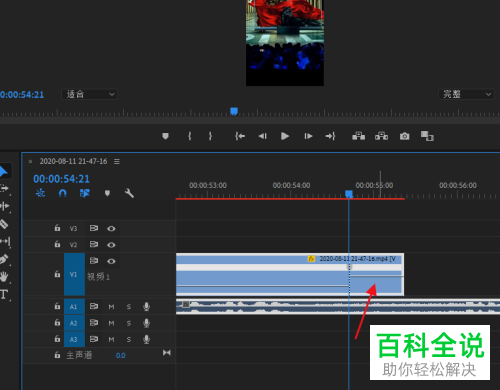Select the Slip tool
Screen dimensions: 500x390
point(5,241)
